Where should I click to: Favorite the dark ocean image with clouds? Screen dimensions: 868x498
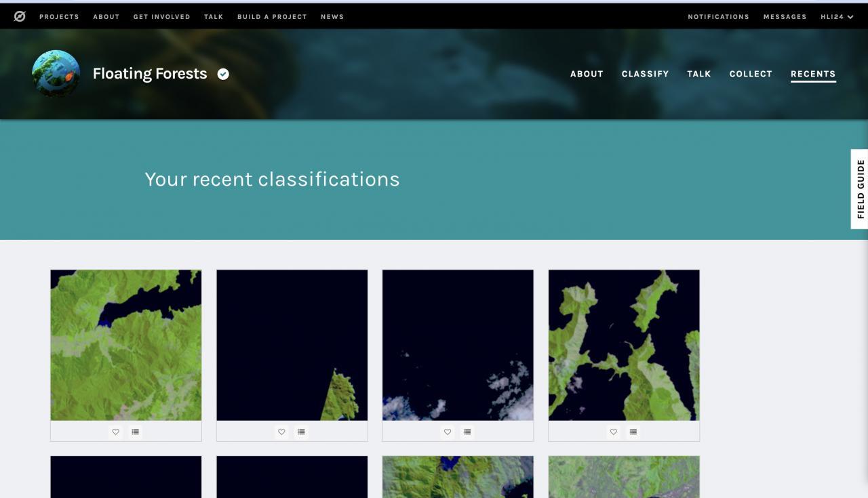[x=448, y=432]
